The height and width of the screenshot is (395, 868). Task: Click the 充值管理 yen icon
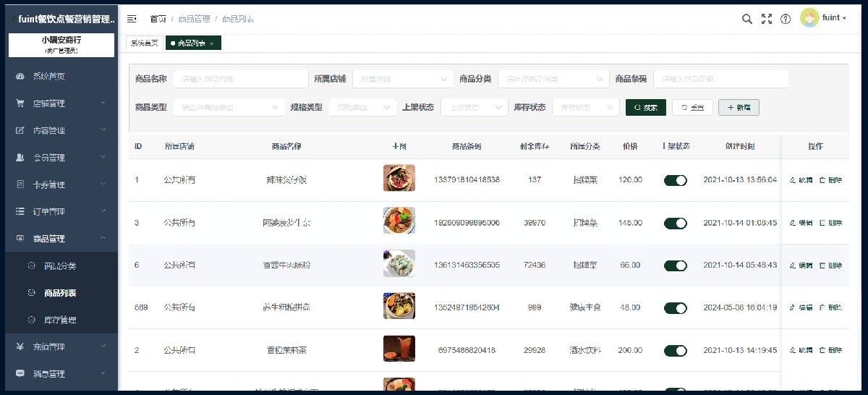click(20, 347)
